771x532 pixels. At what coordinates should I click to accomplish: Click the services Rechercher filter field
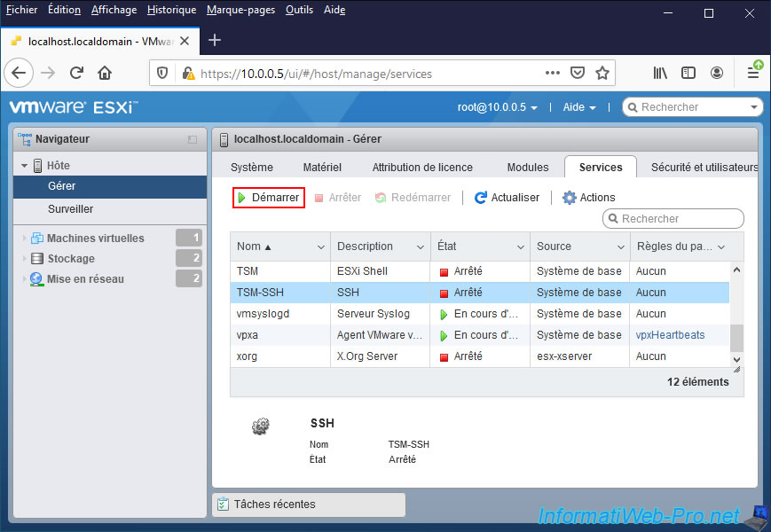click(679, 219)
